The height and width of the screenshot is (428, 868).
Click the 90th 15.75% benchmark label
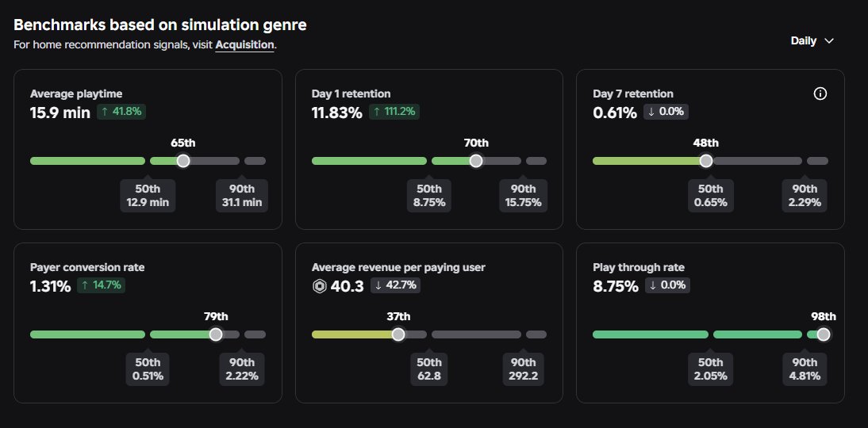click(x=523, y=196)
